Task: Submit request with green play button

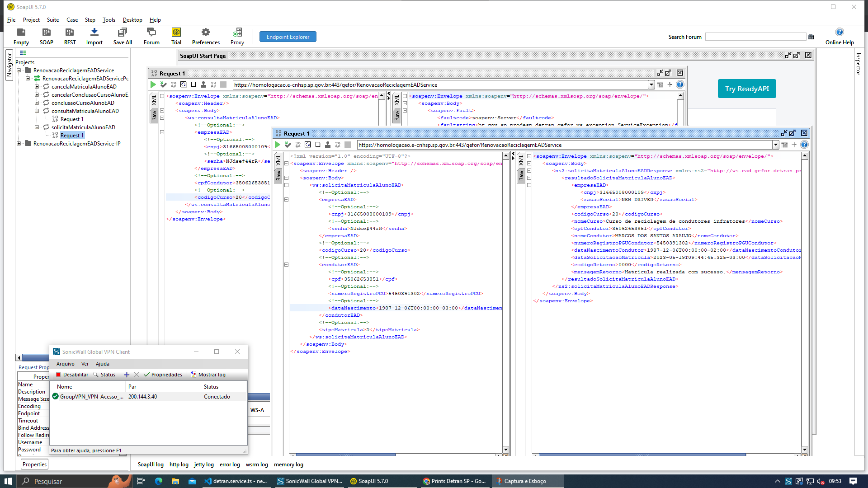Action: 278,145
